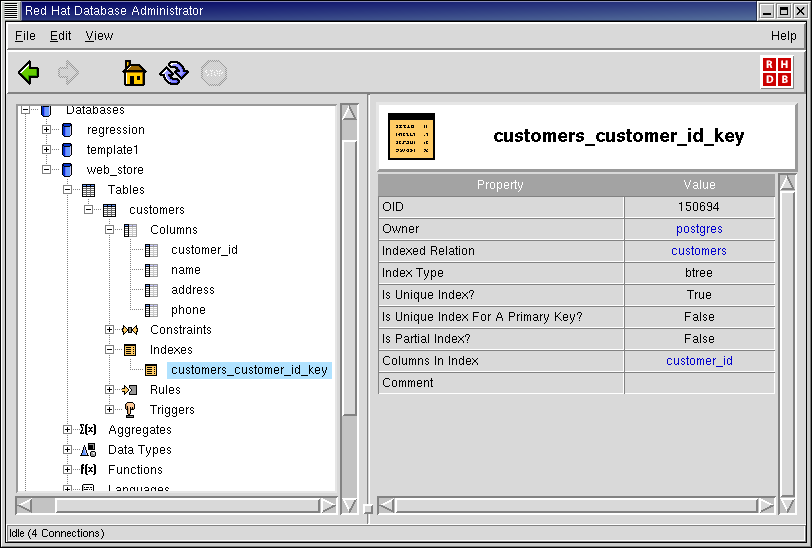Expand the Functions node
Viewport: 812px width, 548px height.
pos(67,469)
